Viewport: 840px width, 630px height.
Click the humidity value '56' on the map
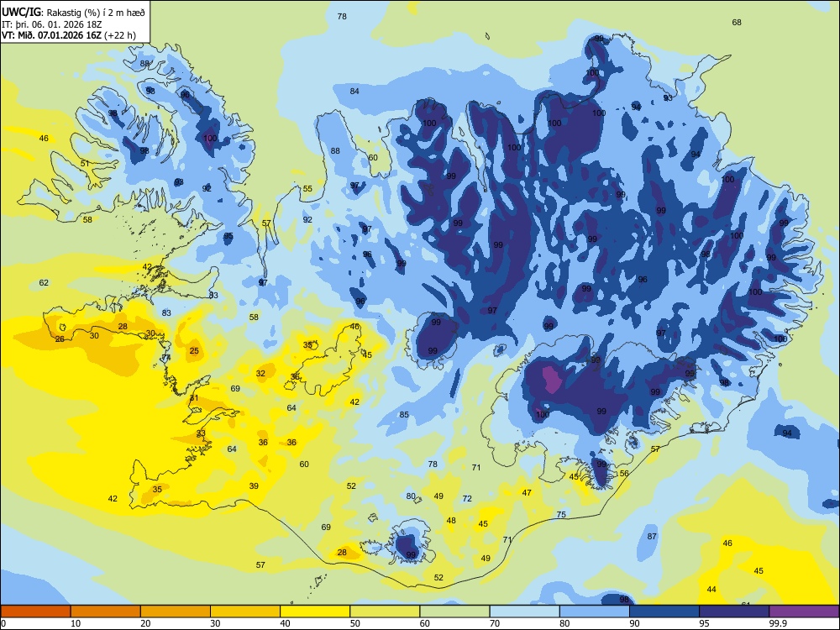pos(624,473)
